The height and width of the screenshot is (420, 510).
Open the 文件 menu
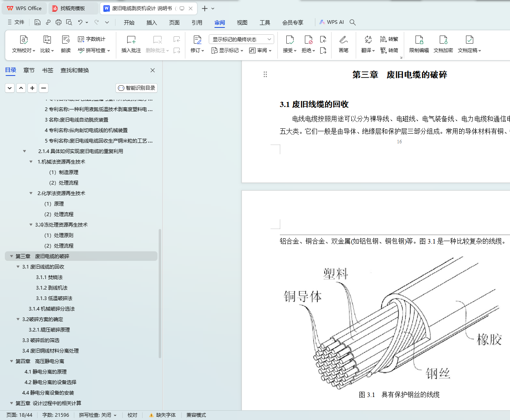point(16,22)
